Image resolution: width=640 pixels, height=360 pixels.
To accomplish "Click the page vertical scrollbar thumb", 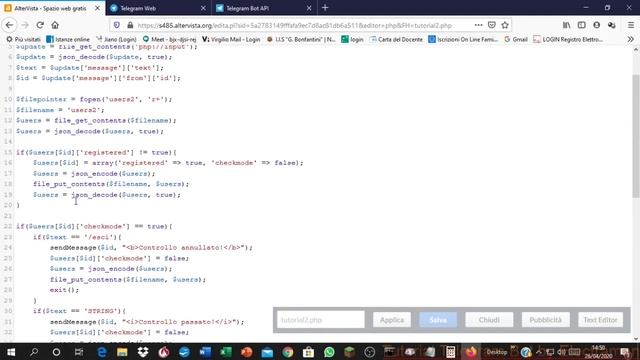I will (x=636, y=136).
